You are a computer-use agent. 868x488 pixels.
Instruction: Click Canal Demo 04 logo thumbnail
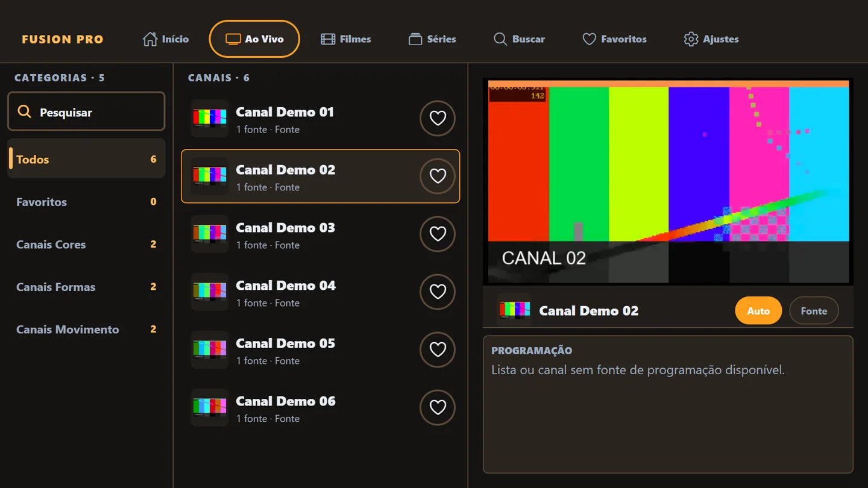click(x=210, y=292)
